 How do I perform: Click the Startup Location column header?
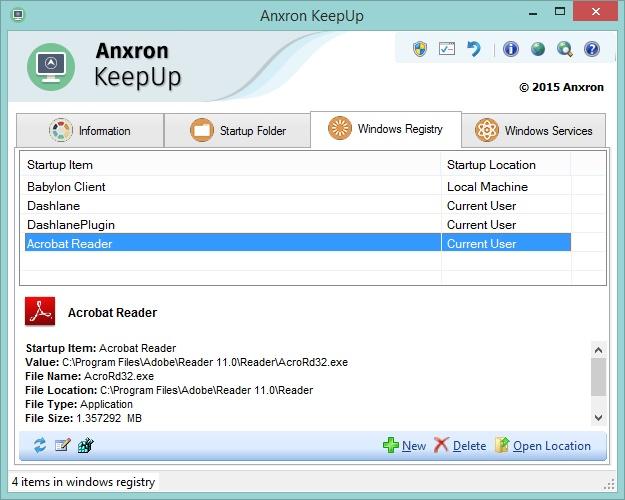point(506,165)
